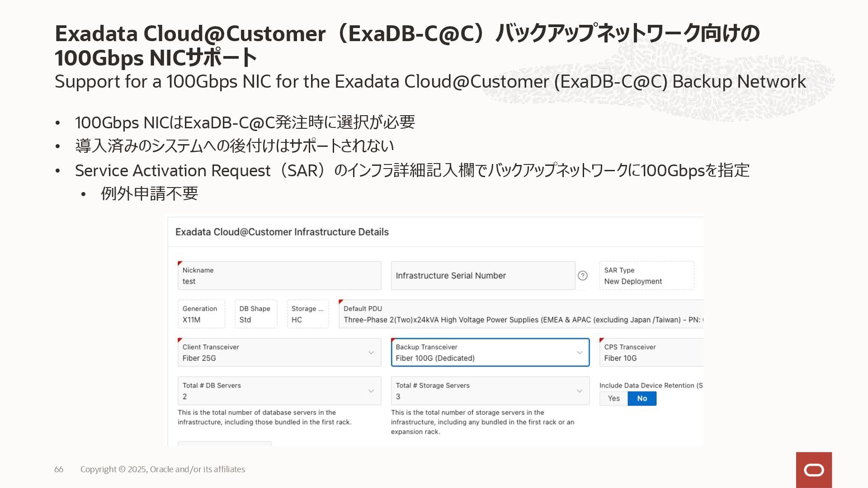This screenshot has width=868, height=488.
Task: Click the Oracle logo icon
Action: pyautogui.click(x=814, y=470)
